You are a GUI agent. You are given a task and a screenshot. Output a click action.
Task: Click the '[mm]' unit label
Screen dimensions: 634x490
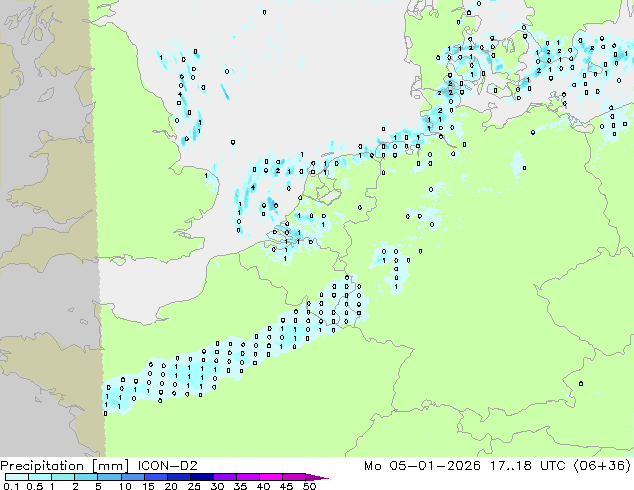coord(110,466)
